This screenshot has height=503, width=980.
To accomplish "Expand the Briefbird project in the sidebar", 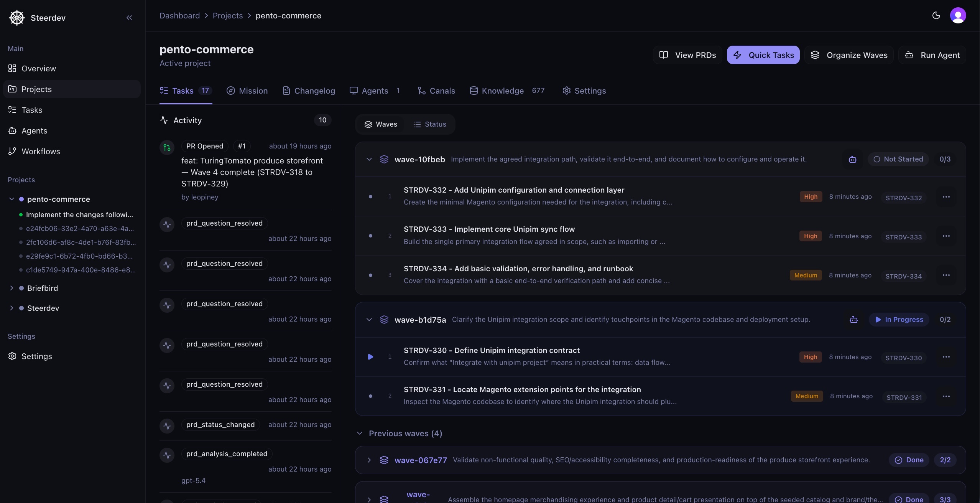I will click(x=11, y=288).
